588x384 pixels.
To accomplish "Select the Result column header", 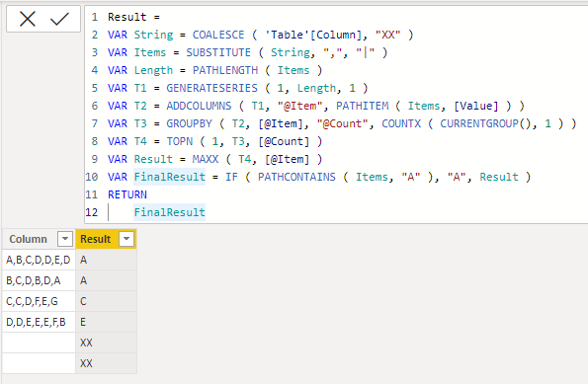I will pos(106,239).
